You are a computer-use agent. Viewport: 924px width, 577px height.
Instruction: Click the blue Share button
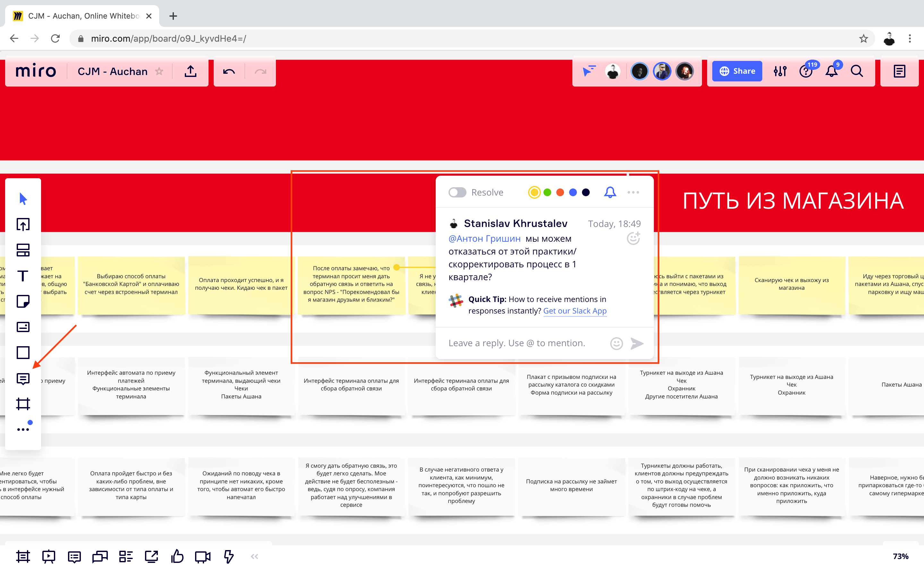point(737,71)
